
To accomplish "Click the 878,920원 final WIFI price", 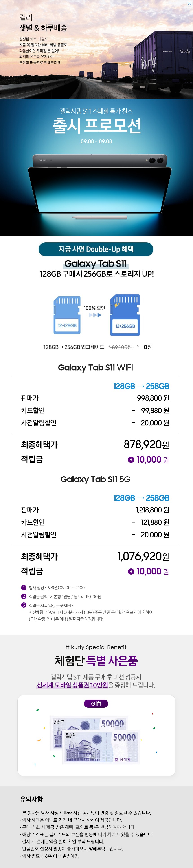I will coord(146,445).
